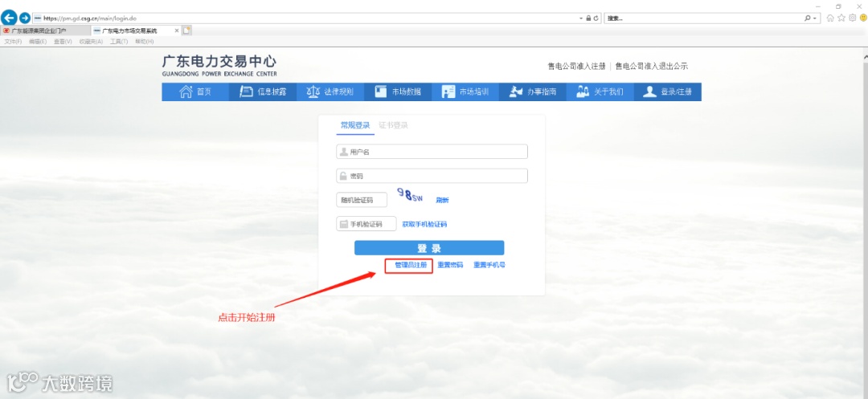This screenshot has width=868, height=399.
Task: Click the 98sw captcha image
Action: point(410,195)
